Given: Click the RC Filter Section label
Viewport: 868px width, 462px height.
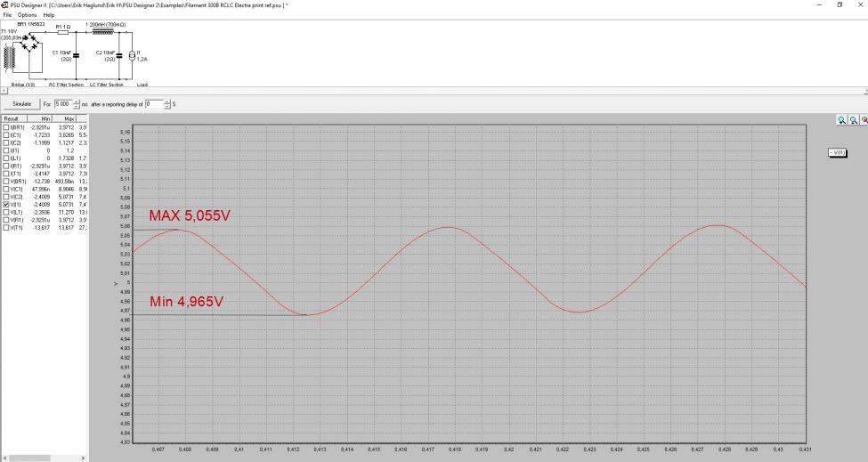Looking at the screenshot, I should click(x=66, y=85).
